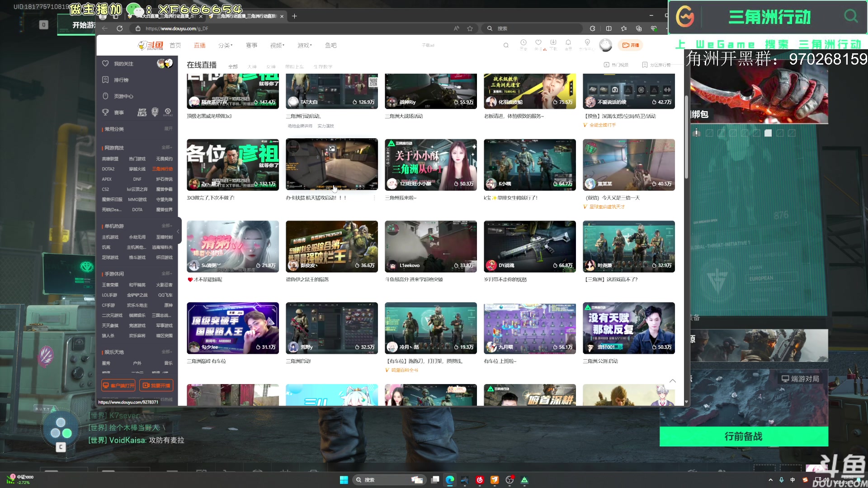
Task: Click the creator center lightbulb icon
Action: tap(587, 43)
